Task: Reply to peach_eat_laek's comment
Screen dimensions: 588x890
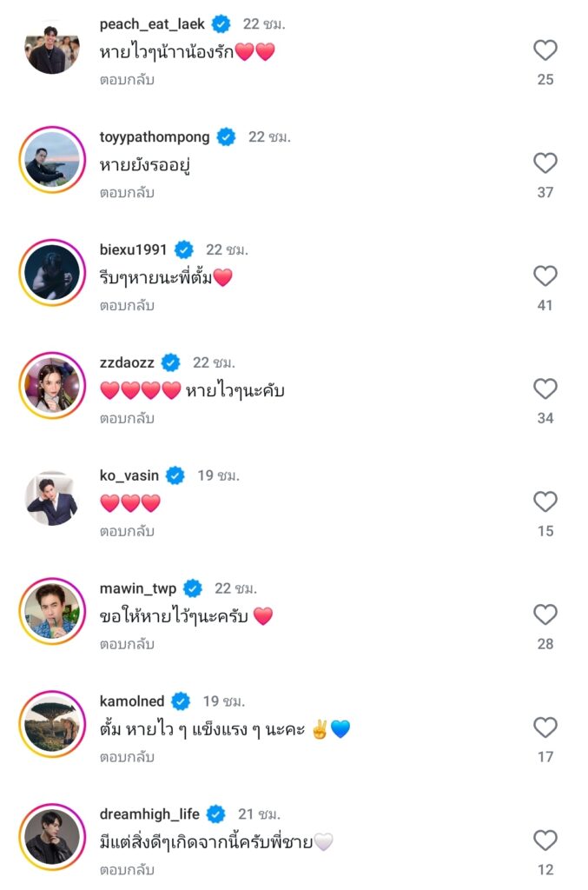Action: pyautogui.click(x=127, y=80)
